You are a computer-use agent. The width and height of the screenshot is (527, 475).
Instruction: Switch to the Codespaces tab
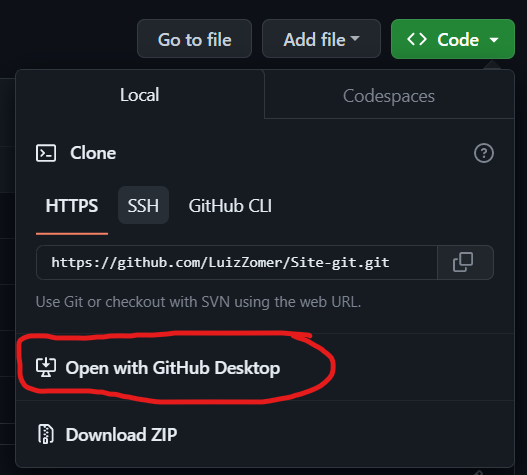(389, 96)
